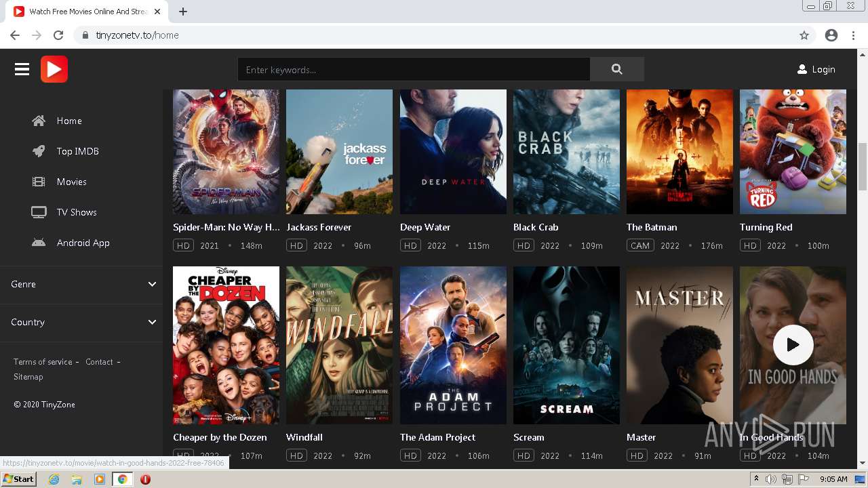The width and height of the screenshot is (868, 488).
Task: Click the red Opera-style taskbar icon
Action: (145, 479)
